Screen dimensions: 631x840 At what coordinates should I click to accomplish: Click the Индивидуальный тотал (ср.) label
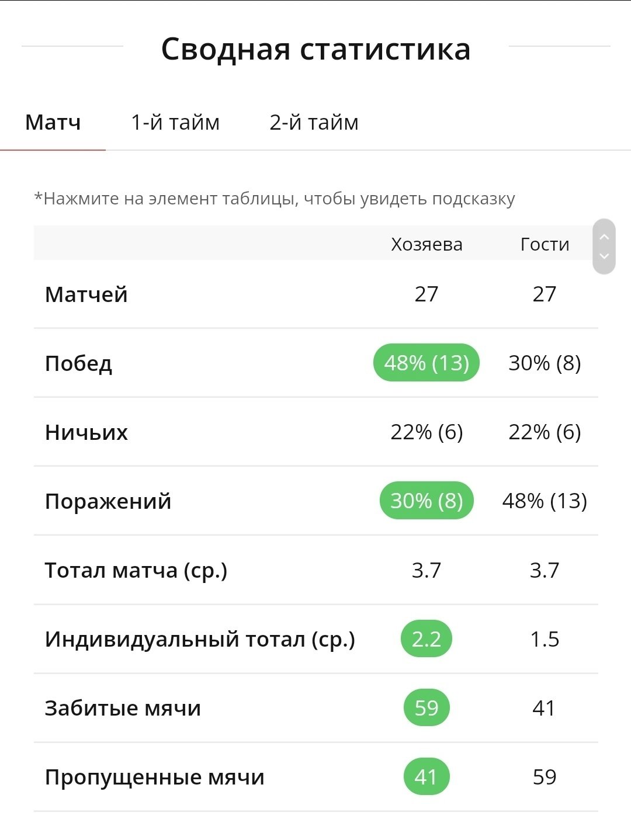(x=200, y=639)
